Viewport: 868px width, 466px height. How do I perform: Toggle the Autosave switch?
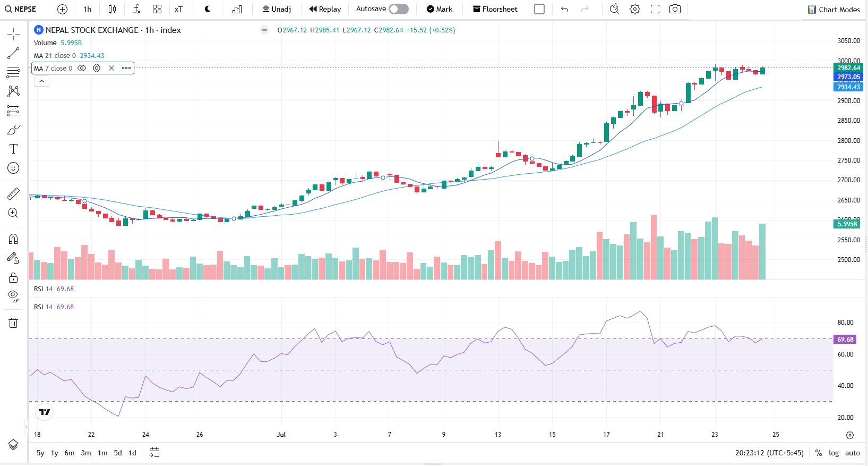tap(399, 9)
